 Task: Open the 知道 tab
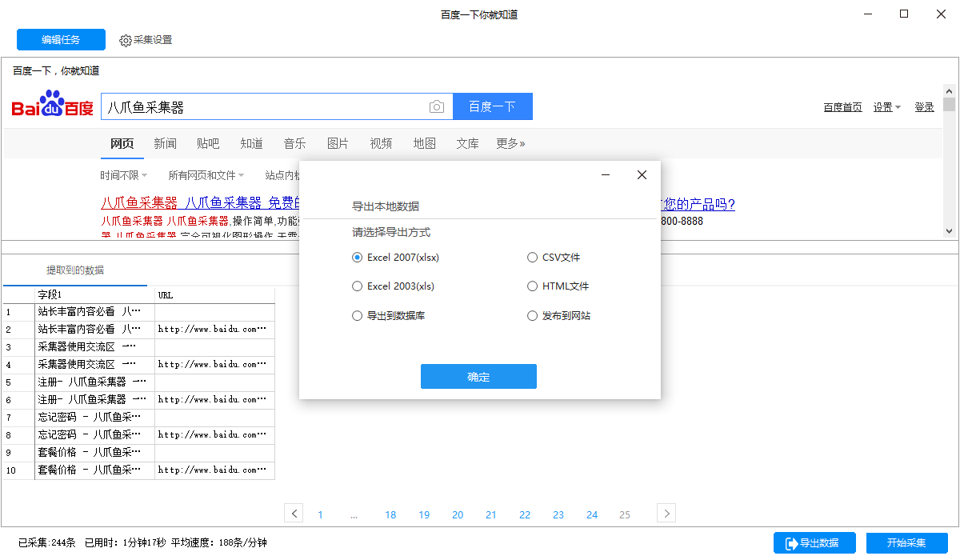pos(252,143)
